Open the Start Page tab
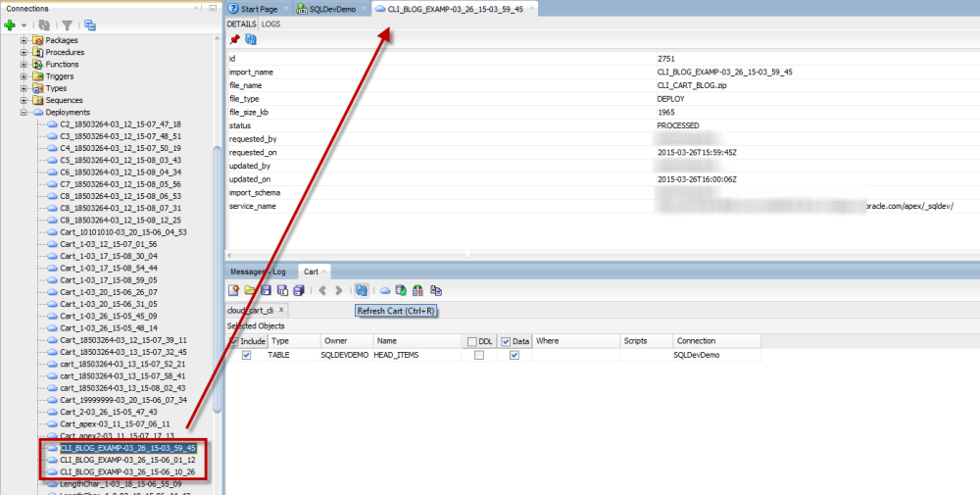The width and height of the screenshot is (980, 495). click(259, 9)
